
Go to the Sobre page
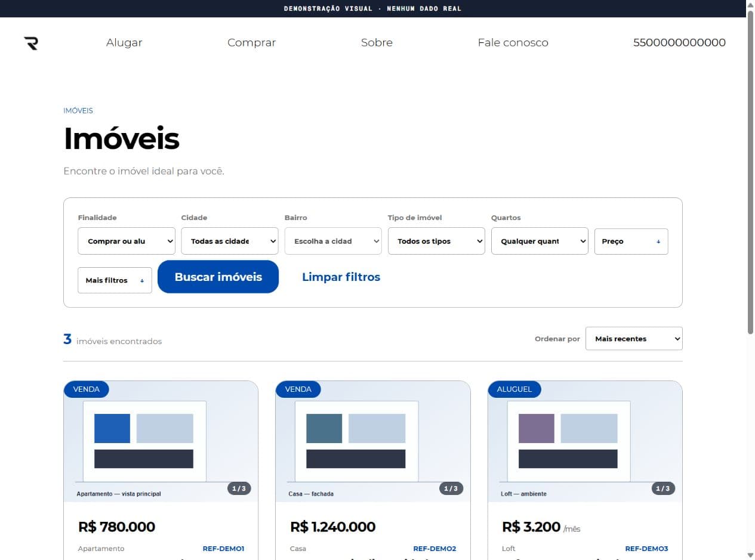377,42
